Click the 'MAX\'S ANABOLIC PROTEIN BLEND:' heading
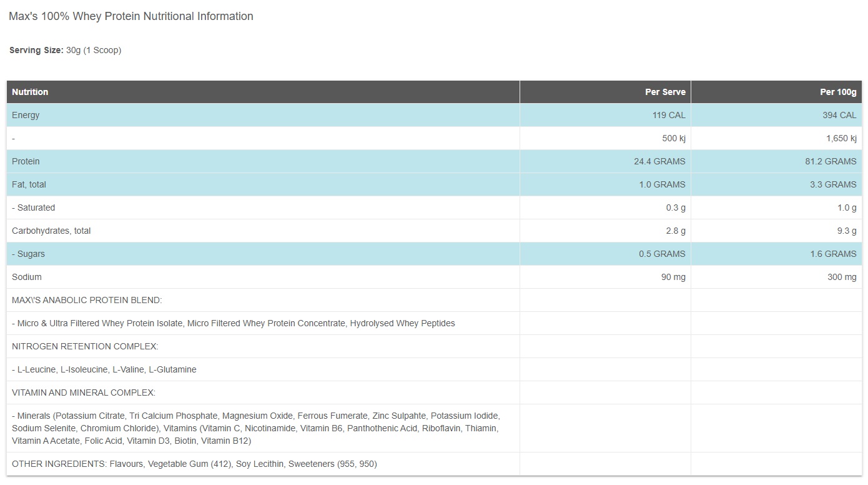Viewport: 868px width, 485px height. click(x=87, y=300)
